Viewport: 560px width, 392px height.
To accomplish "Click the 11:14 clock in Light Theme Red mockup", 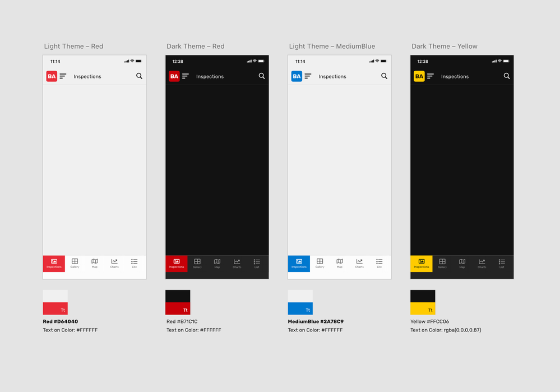I will (55, 62).
